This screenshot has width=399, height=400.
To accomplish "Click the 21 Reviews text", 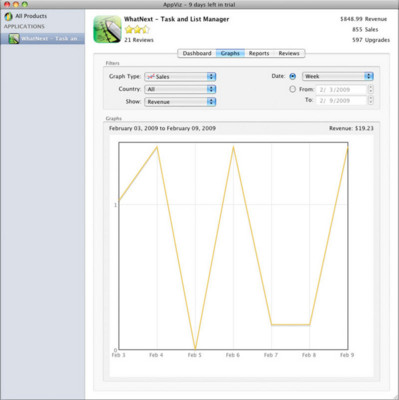I will (139, 40).
